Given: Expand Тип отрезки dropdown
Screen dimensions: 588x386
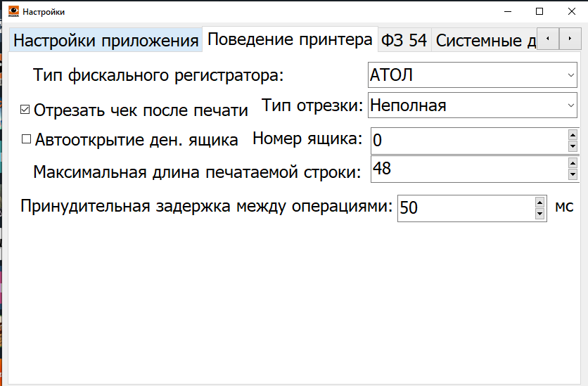Looking at the screenshot, I should tap(472, 105).
